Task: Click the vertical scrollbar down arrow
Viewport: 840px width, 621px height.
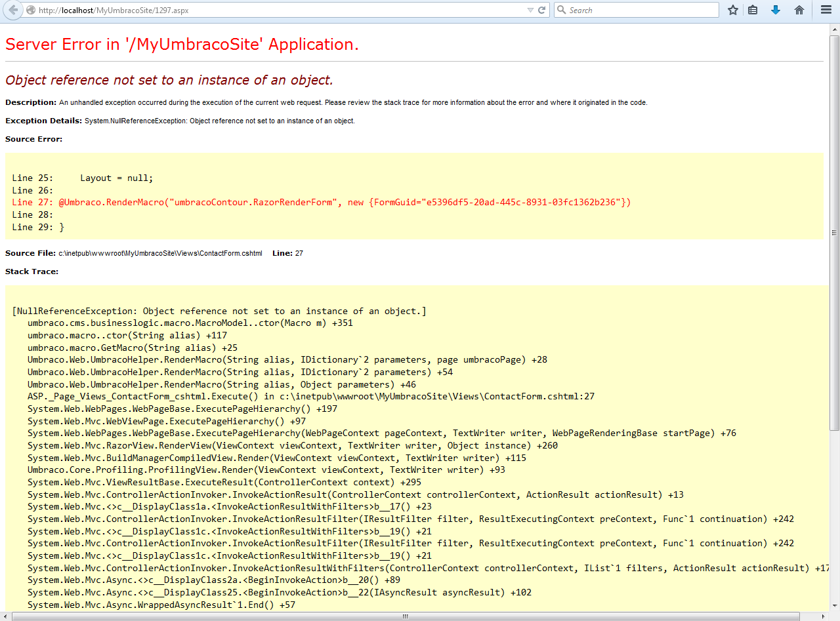Action: tap(835, 606)
